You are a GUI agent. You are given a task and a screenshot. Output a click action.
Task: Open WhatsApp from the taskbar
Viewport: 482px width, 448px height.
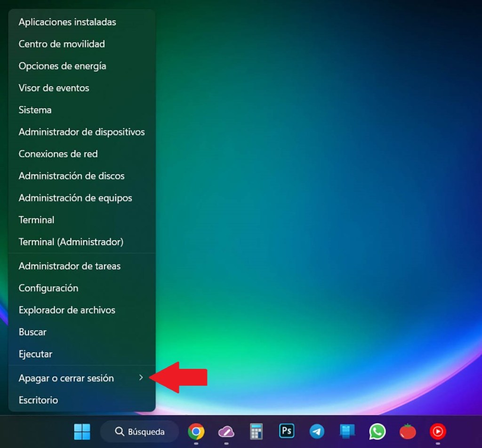pyautogui.click(x=377, y=431)
